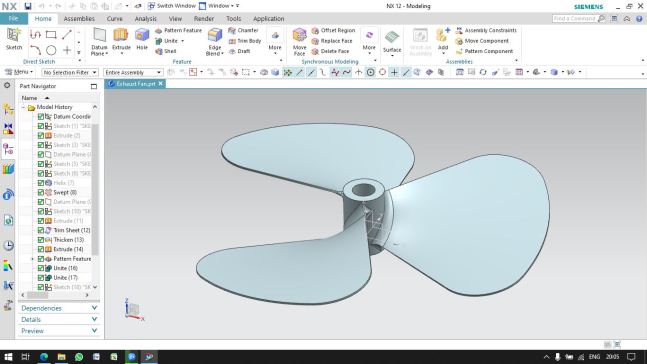Open the Menu dropdown
The image size is (647, 364).
point(19,72)
